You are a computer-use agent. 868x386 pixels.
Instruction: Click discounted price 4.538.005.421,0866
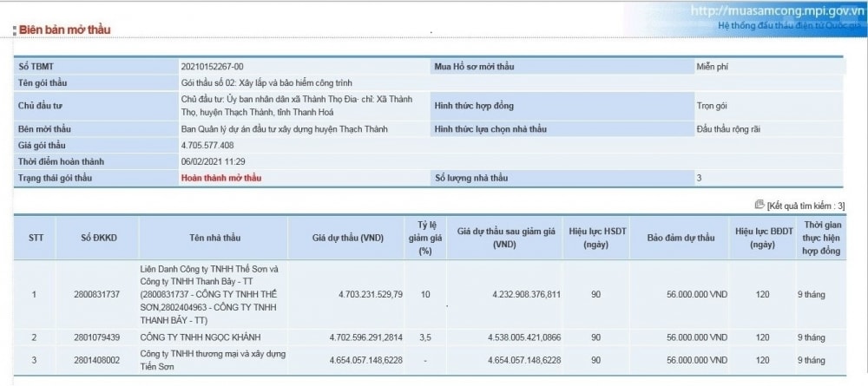(524, 337)
